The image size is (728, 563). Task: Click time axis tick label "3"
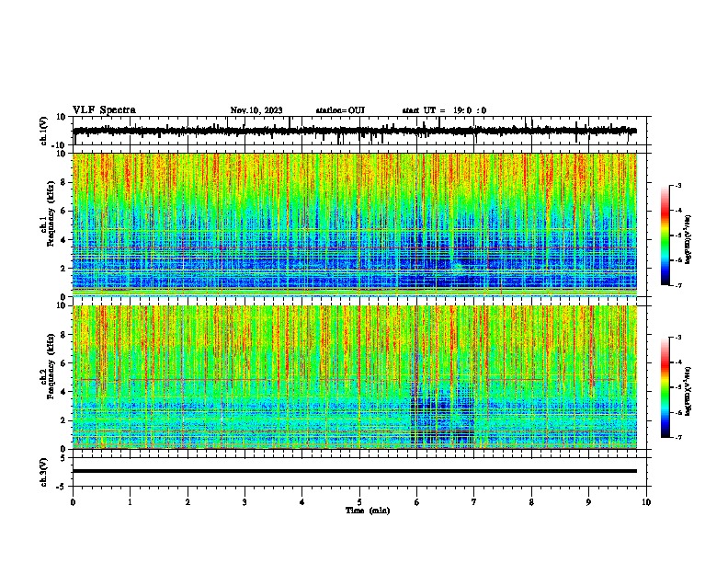(245, 502)
